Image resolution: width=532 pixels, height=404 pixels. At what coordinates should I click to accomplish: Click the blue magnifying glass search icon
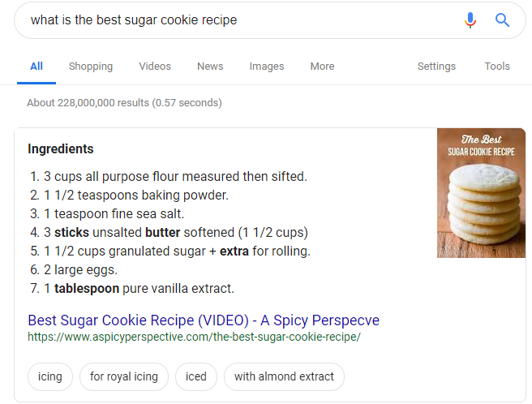click(x=502, y=20)
